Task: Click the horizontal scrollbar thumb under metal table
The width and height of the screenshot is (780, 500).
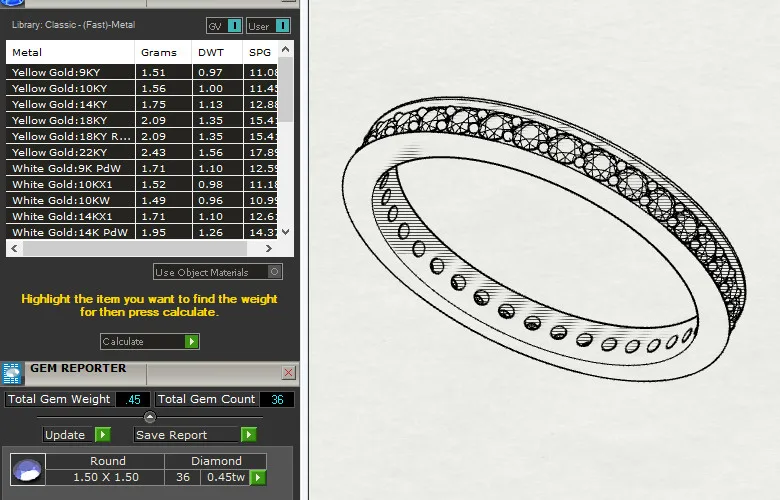Action: [135, 248]
